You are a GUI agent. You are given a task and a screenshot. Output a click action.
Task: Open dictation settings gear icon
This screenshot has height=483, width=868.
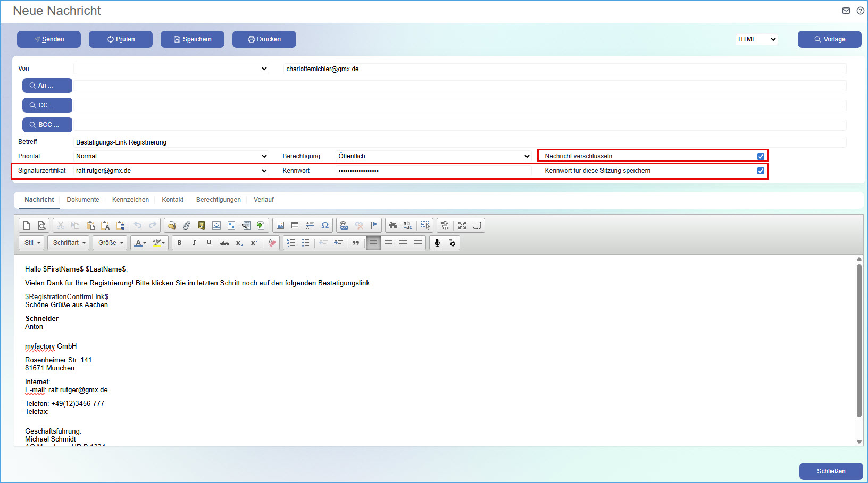coord(452,243)
